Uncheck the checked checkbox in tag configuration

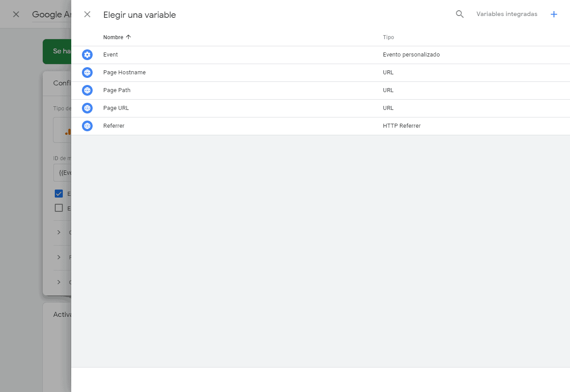pos(59,194)
